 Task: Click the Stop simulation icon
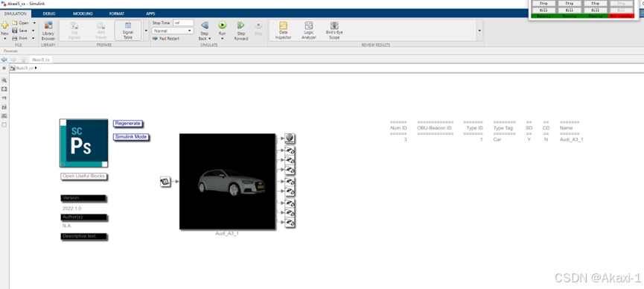tap(258, 25)
